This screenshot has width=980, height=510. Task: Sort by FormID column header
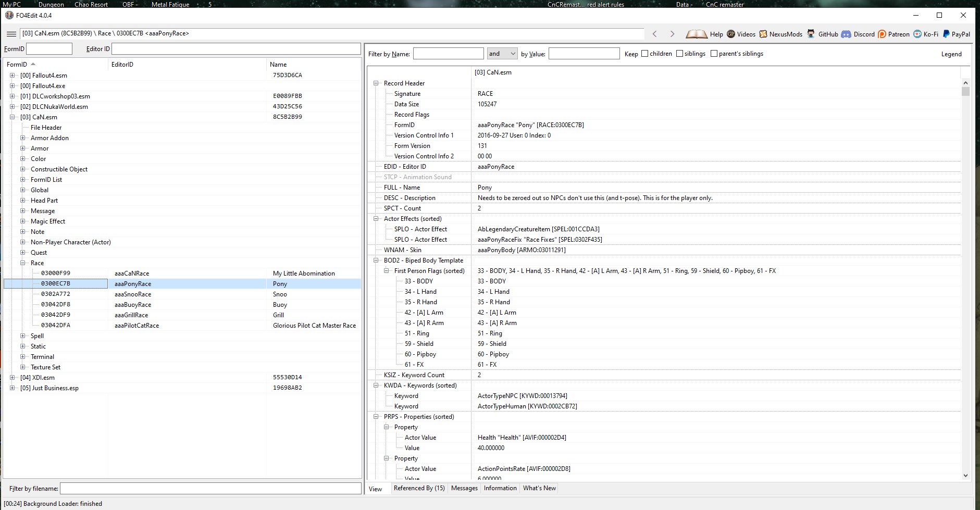coord(56,65)
